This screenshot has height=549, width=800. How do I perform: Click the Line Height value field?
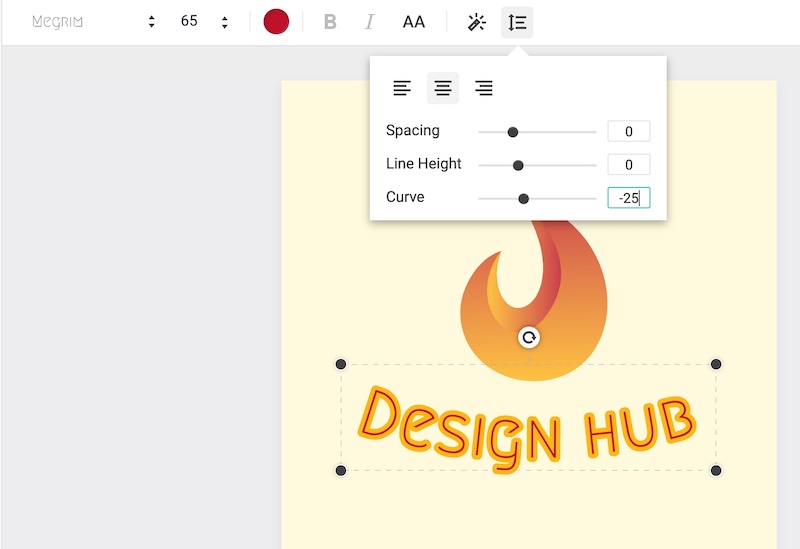click(629, 164)
